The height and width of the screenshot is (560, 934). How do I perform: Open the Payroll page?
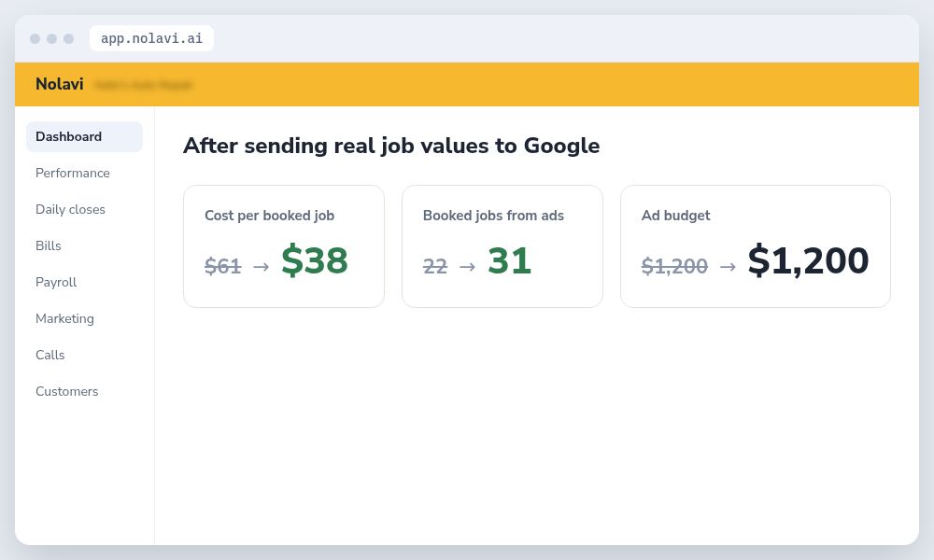(56, 282)
